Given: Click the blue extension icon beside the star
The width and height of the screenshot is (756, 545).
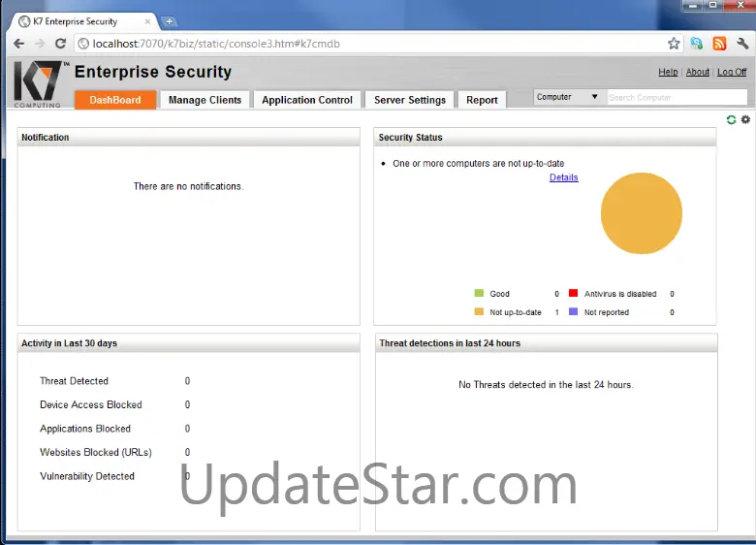Looking at the screenshot, I should 697,44.
